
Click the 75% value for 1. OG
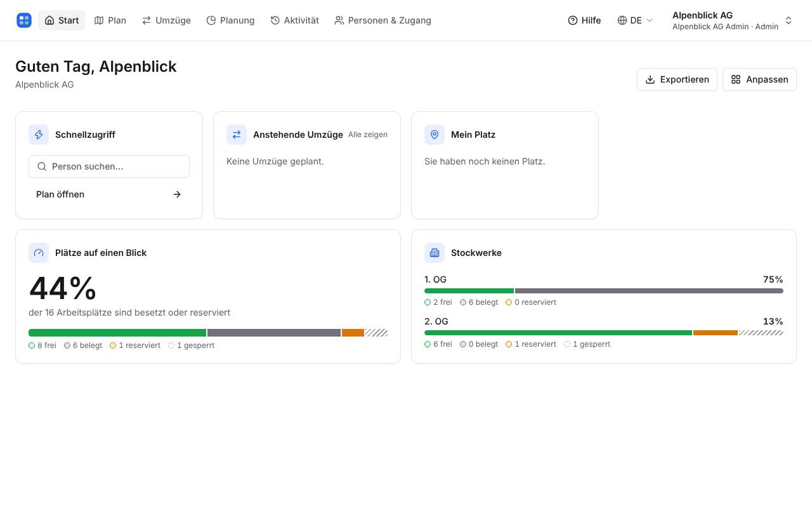(x=773, y=279)
